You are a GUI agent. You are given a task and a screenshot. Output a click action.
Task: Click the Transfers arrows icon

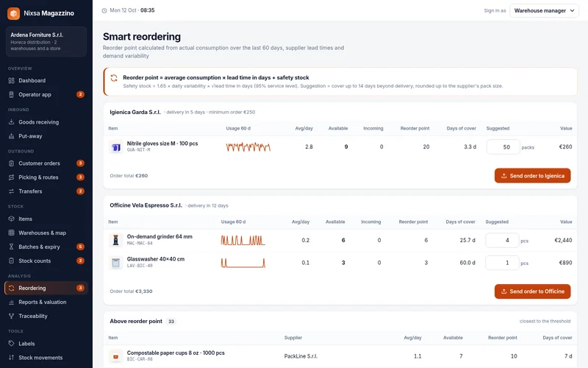(x=11, y=191)
